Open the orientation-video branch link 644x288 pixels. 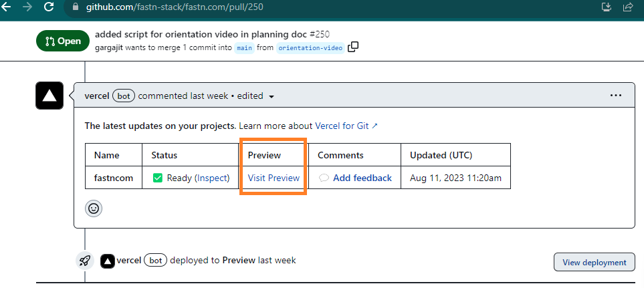[x=310, y=48]
